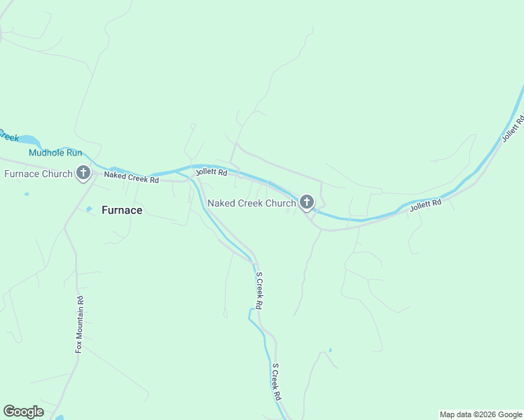Select the Furnace Church place label
Screen dimensions: 524x420
pyautogui.click(x=39, y=174)
